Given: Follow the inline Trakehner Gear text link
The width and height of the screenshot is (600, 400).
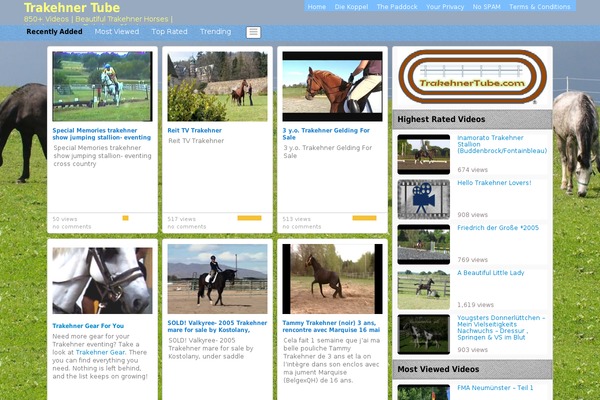Looking at the screenshot, I should coord(100,353).
